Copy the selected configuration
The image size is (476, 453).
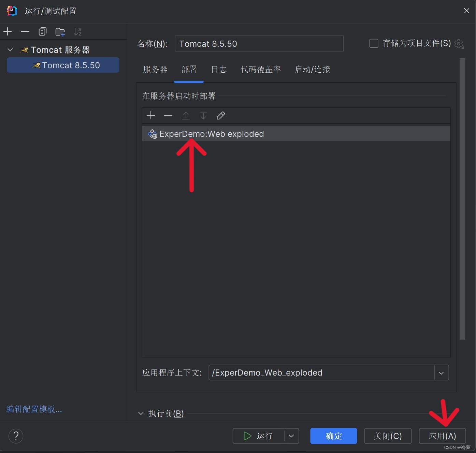click(42, 32)
